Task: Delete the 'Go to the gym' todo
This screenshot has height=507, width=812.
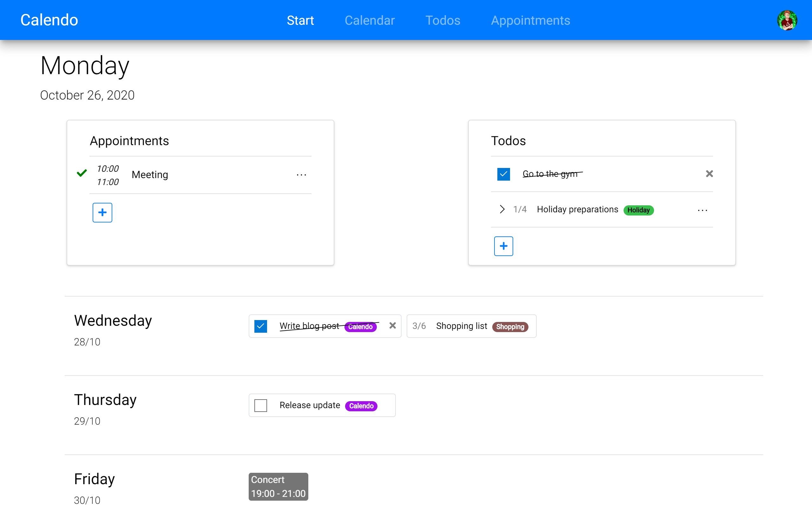Action: tap(709, 174)
